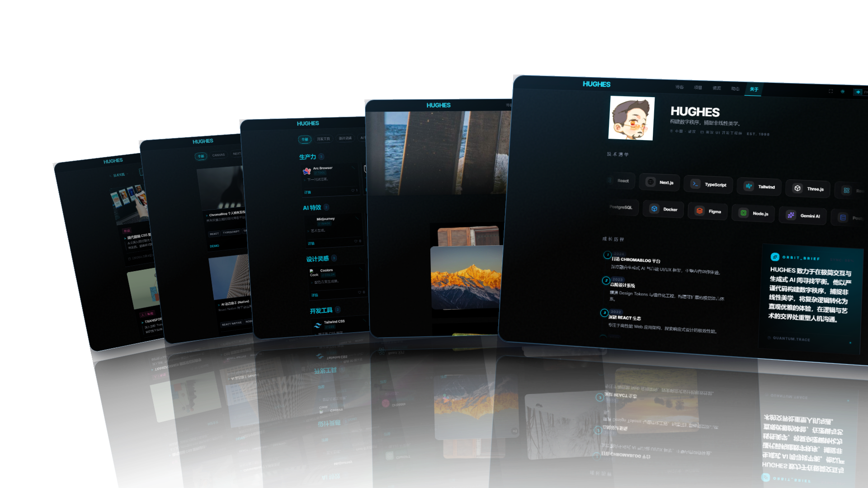Switch language with the 中 toggle
The width and height of the screenshot is (868, 488).
[858, 92]
